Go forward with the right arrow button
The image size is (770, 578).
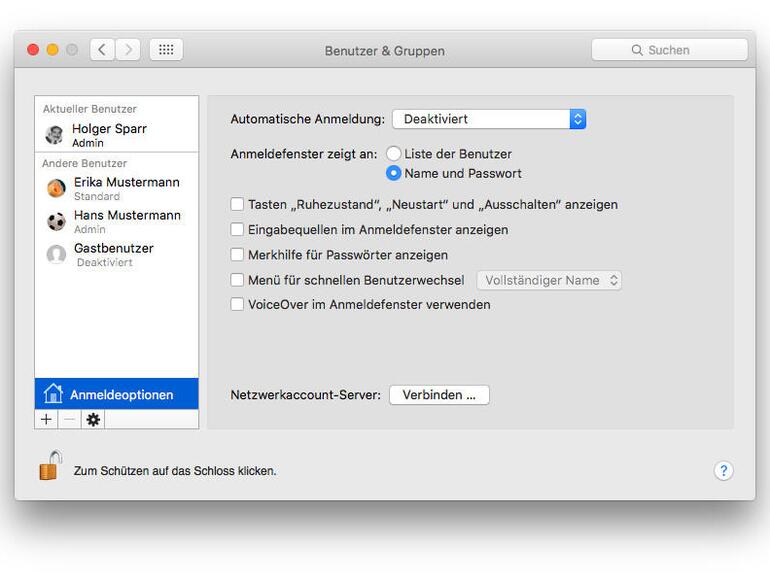[128, 50]
